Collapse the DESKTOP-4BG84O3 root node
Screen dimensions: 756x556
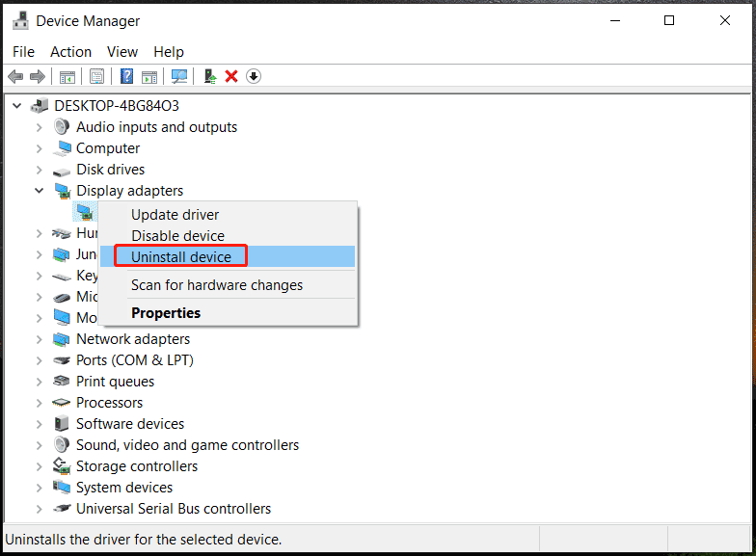tap(17, 106)
